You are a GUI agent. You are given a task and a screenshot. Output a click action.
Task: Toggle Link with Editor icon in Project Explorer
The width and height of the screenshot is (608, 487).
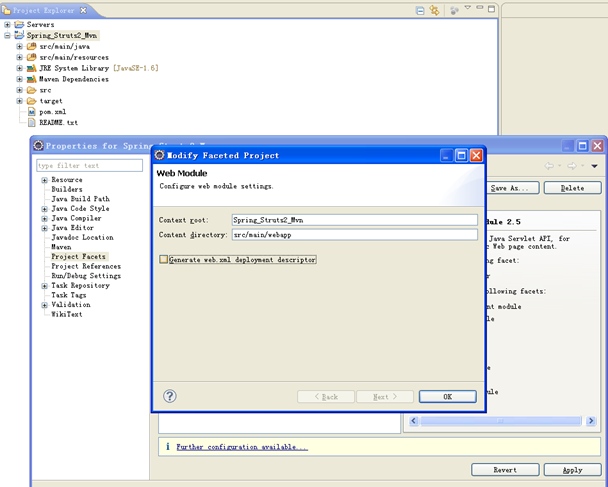click(434, 10)
